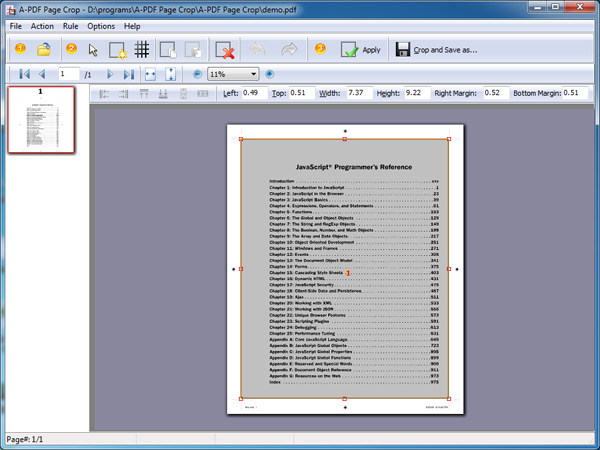Screen dimensions: 600x450
Task: Click the copy crop box icon
Action: point(168,50)
